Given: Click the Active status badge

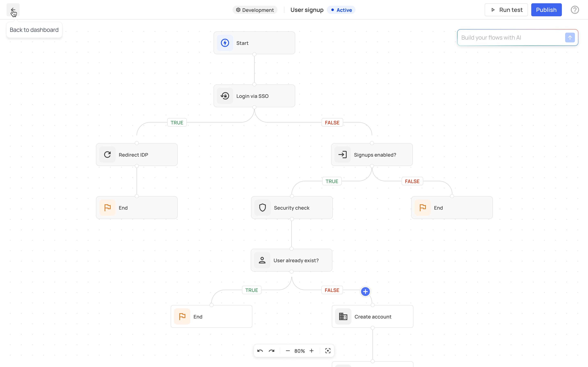Looking at the screenshot, I should click(x=341, y=10).
